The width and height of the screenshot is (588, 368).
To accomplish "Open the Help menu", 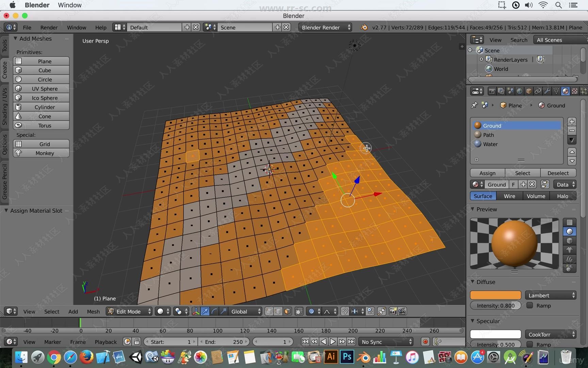I will [101, 27].
